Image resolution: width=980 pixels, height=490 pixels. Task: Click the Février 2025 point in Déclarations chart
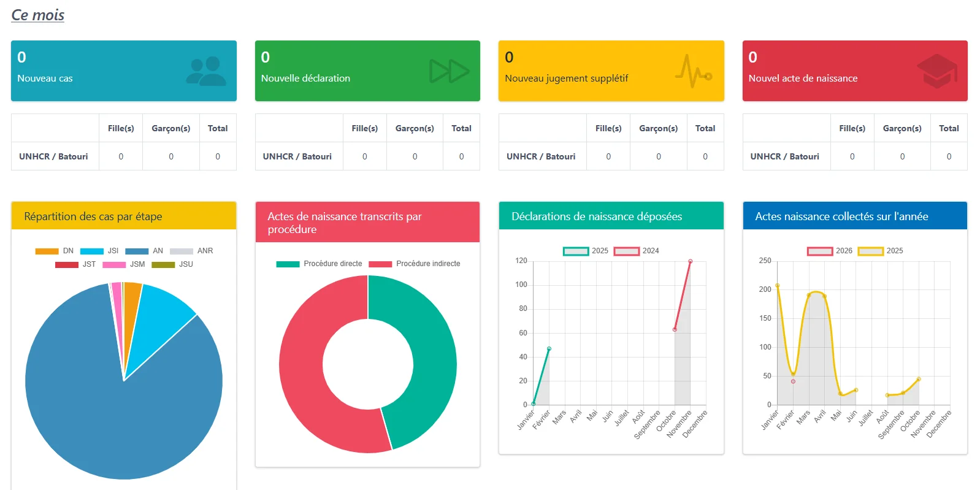(x=549, y=349)
